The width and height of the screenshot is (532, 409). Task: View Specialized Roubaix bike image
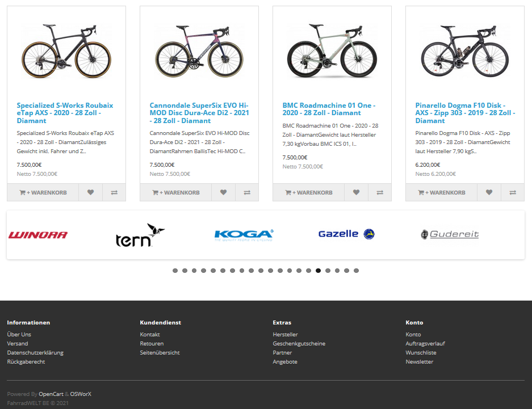click(66, 51)
